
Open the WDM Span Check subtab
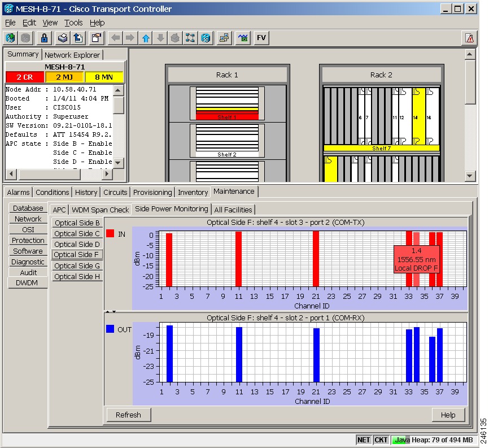point(100,210)
